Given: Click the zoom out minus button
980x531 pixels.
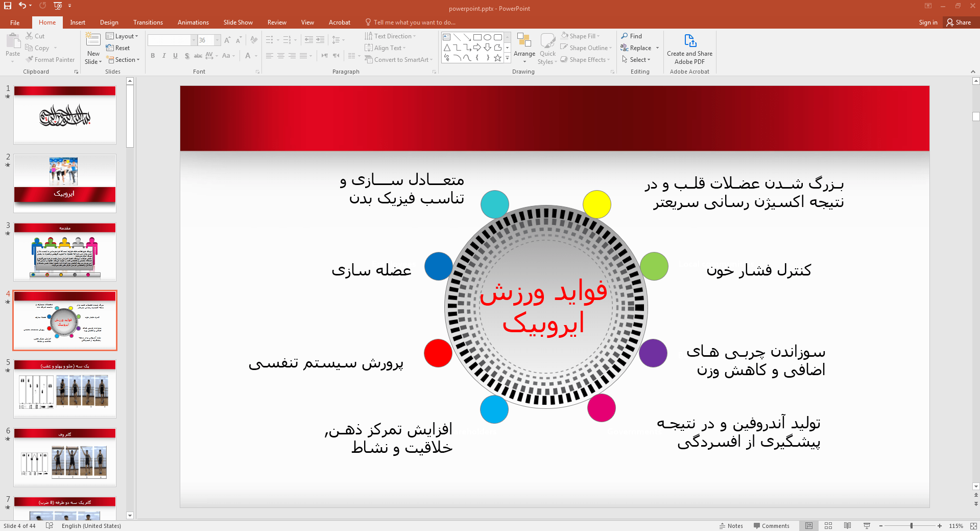Looking at the screenshot, I should [881, 526].
